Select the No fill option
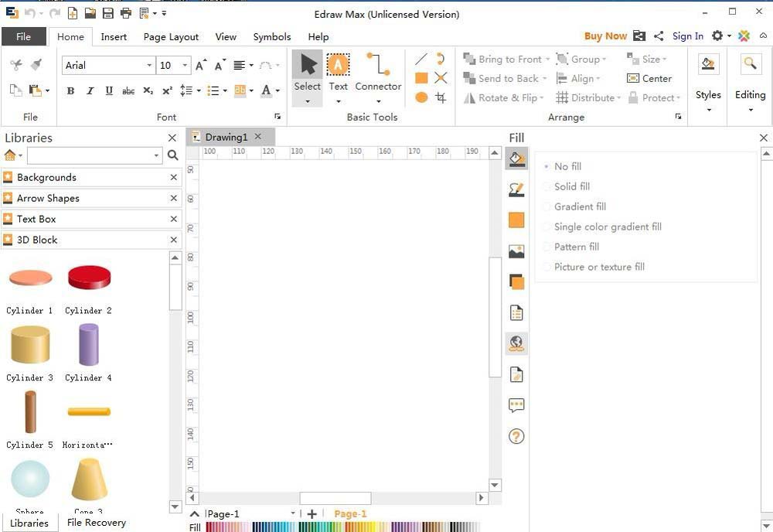The height and width of the screenshot is (532, 773). coord(567,166)
